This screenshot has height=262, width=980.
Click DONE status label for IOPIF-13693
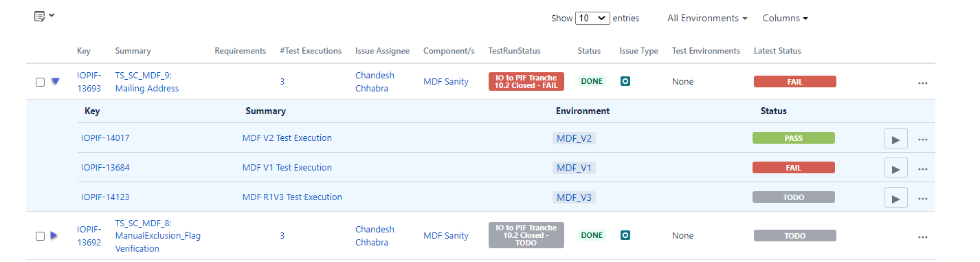coord(592,81)
